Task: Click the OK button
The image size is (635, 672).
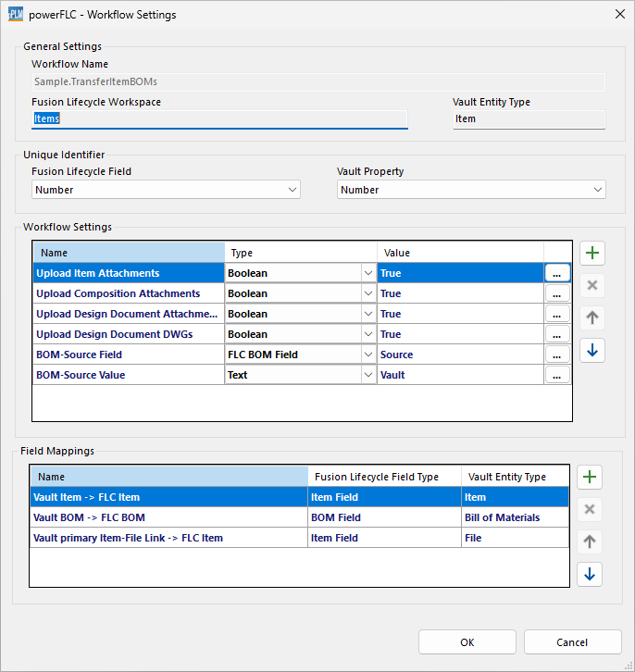Action: (x=467, y=642)
